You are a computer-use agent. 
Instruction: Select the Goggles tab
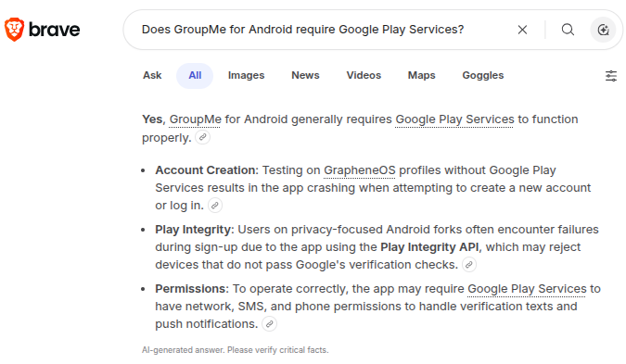[483, 75]
